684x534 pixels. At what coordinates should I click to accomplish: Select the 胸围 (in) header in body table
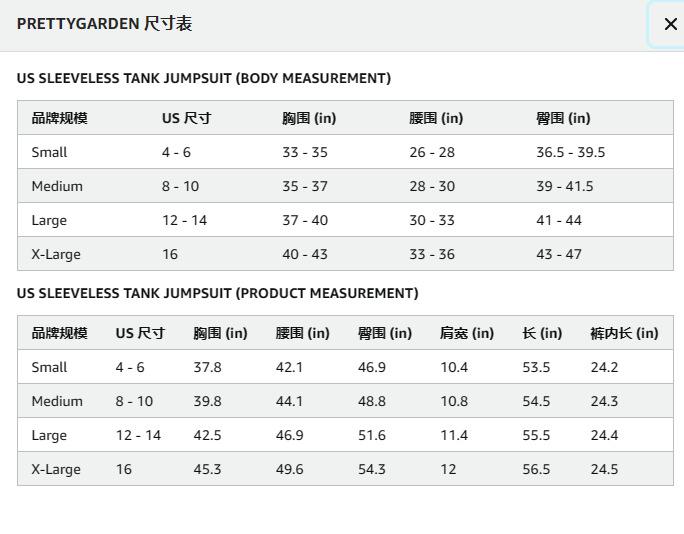(x=308, y=118)
